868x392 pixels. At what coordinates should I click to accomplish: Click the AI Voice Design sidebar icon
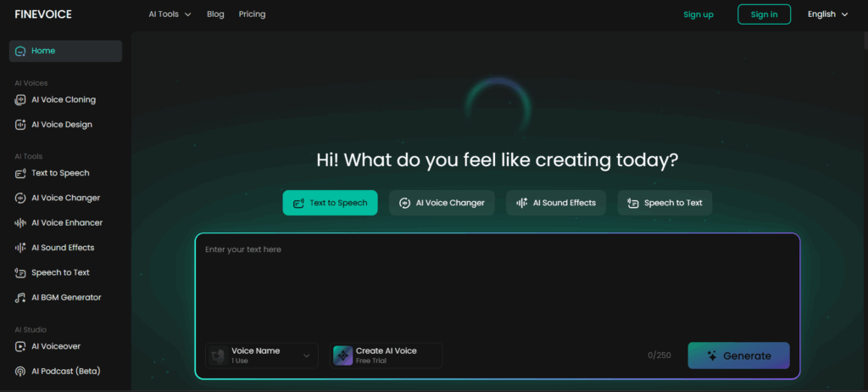20,125
